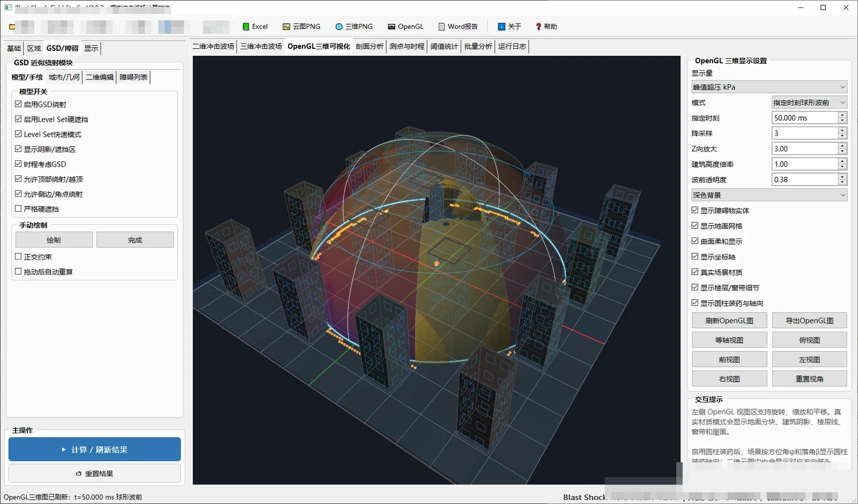Click 刷新OpenGL图 button
This screenshot has width=858, height=504.
click(x=729, y=321)
